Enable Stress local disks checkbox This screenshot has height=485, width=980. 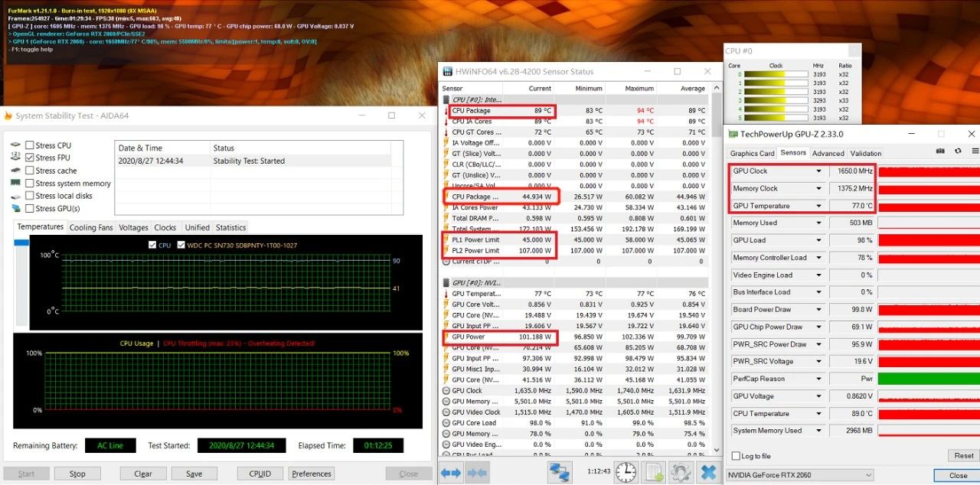[29, 196]
